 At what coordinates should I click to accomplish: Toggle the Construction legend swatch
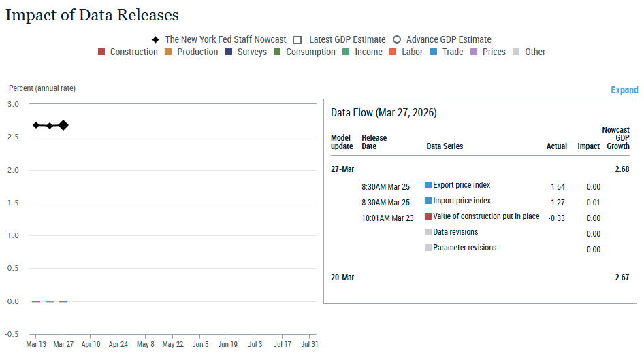coord(101,52)
